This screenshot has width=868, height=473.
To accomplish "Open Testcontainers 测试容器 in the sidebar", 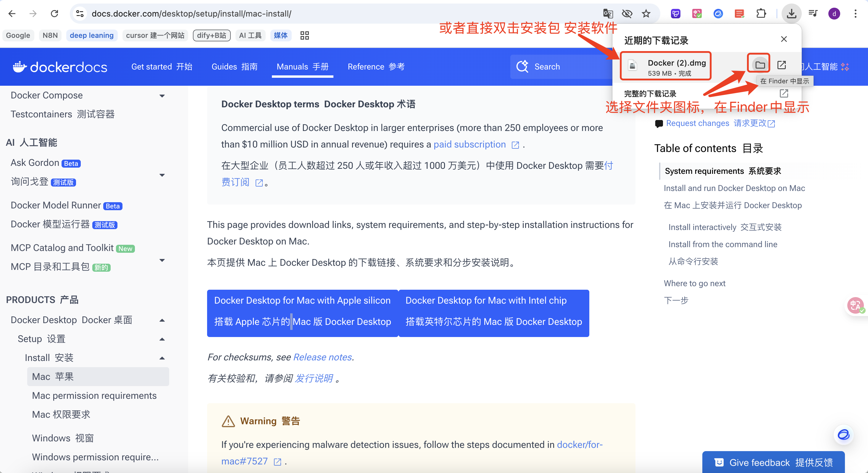I will 63,114.
